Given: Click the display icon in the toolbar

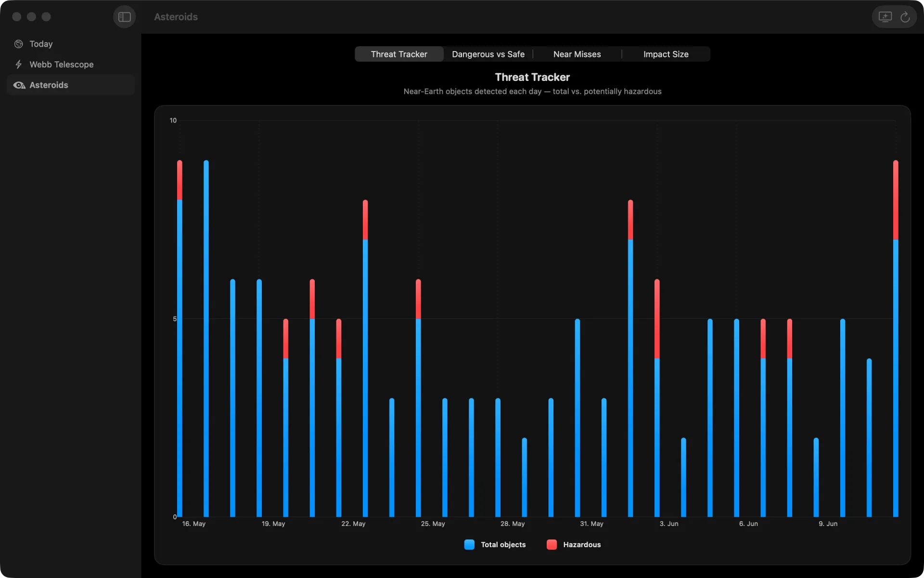Looking at the screenshot, I should click(x=885, y=17).
